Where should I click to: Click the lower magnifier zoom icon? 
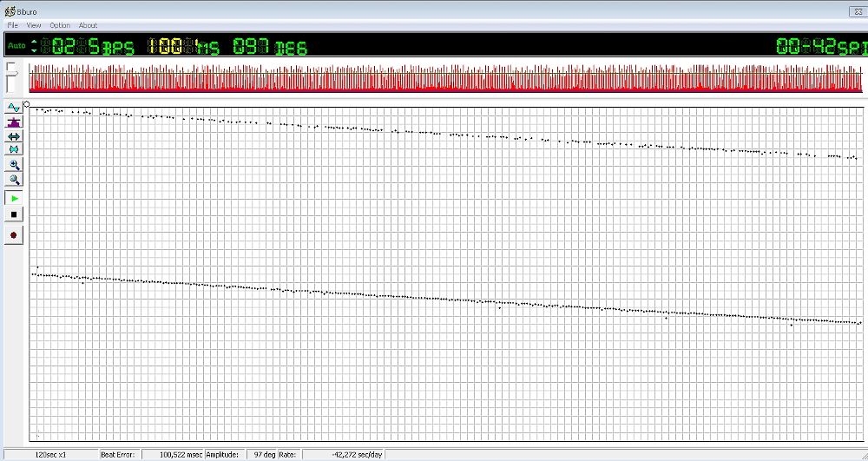pos(14,180)
